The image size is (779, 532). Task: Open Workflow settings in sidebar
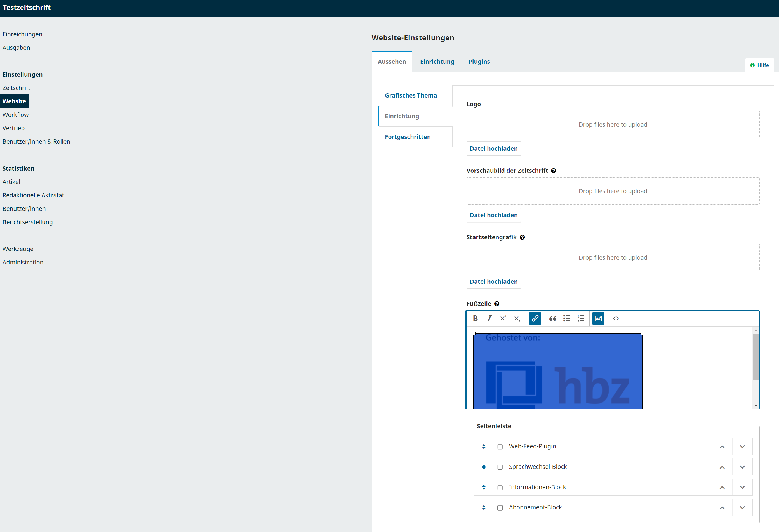coord(15,115)
